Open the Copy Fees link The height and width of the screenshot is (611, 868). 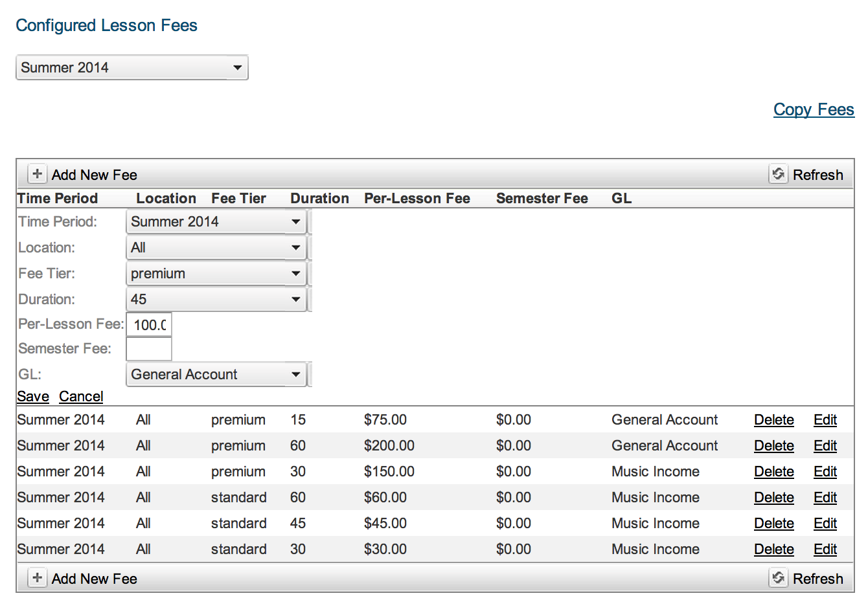[x=814, y=109]
